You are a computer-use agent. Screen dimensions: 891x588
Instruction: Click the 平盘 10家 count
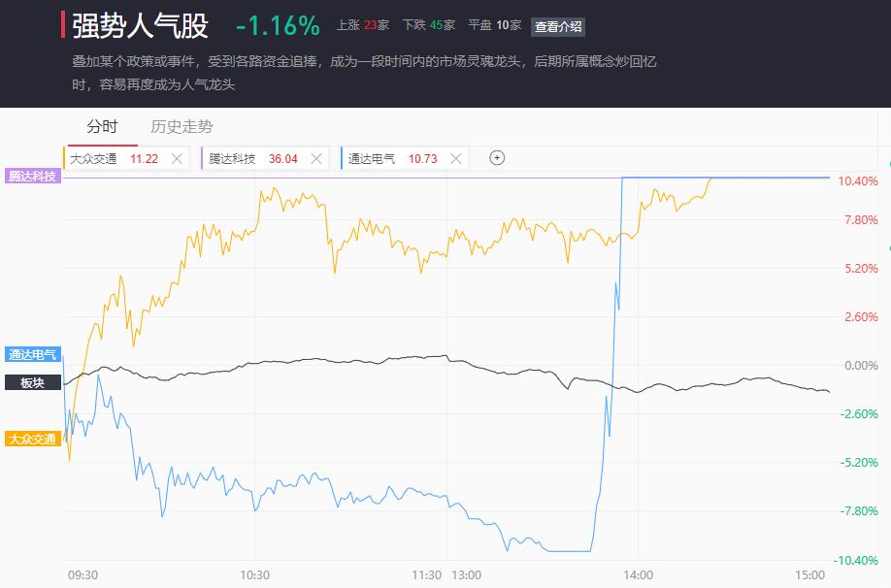coord(494,25)
